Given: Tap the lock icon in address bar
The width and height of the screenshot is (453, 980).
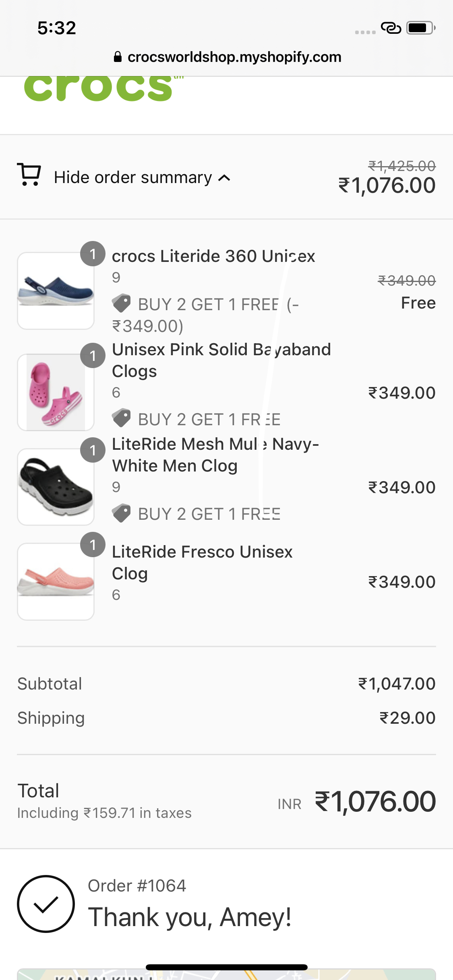Looking at the screenshot, I should point(118,57).
